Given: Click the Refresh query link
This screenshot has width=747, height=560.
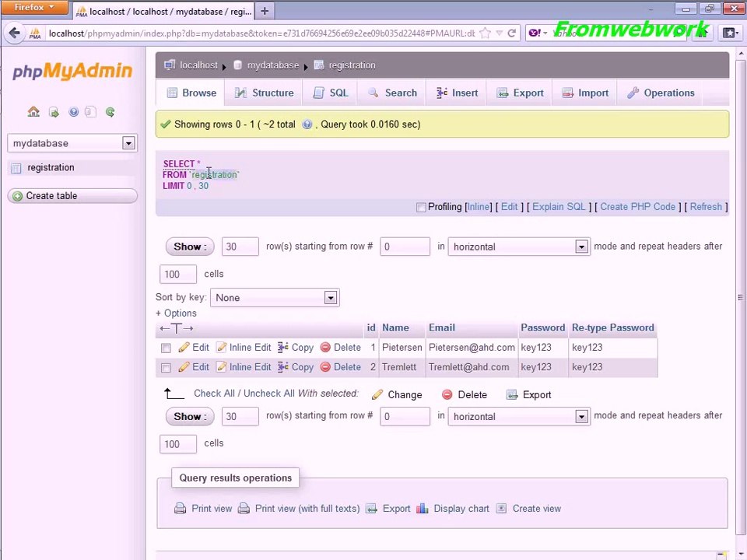Looking at the screenshot, I should [x=706, y=207].
